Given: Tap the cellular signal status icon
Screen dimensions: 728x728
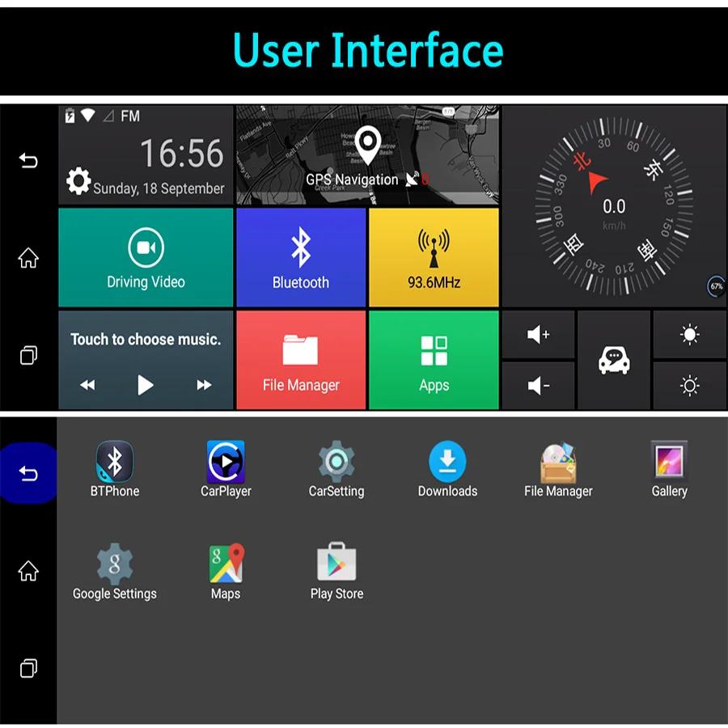Looking at the screenshot, I should tap(108, 116).
